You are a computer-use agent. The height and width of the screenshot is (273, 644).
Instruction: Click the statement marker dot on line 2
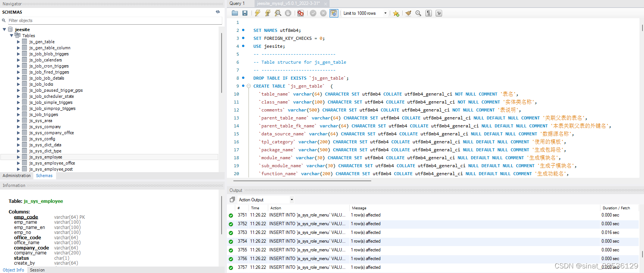(x=243, y=30)
